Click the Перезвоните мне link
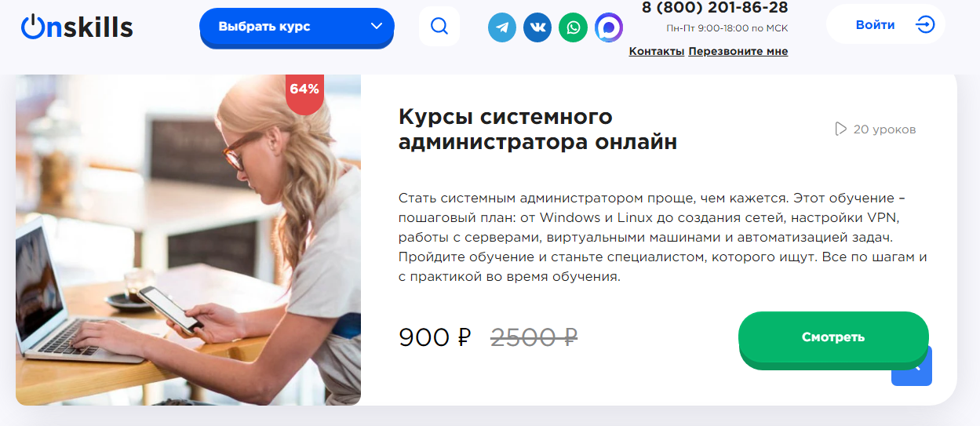980x426 pixels. tap(738, 51)
